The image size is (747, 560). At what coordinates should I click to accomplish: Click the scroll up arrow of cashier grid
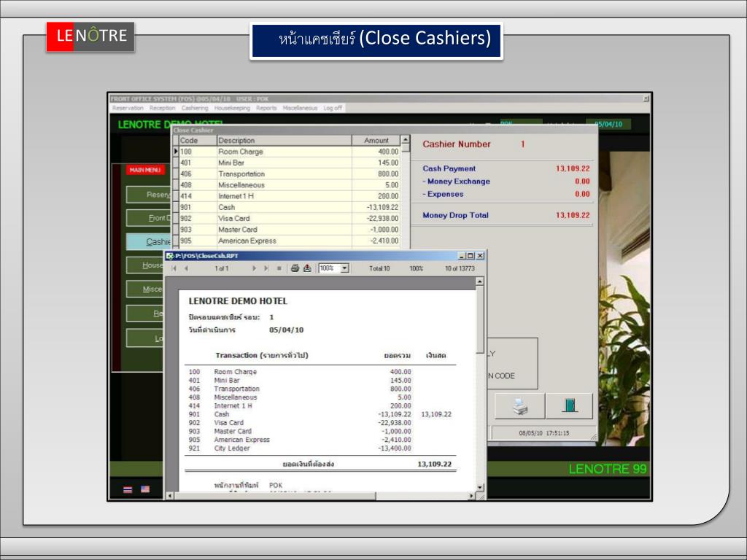pyautogui.click(x=406, y=139)
